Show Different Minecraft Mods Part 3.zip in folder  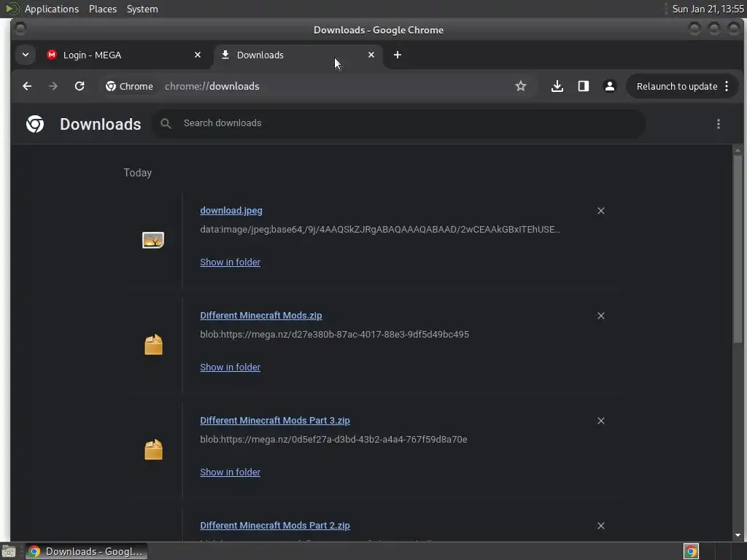click(x=230, y=472)
